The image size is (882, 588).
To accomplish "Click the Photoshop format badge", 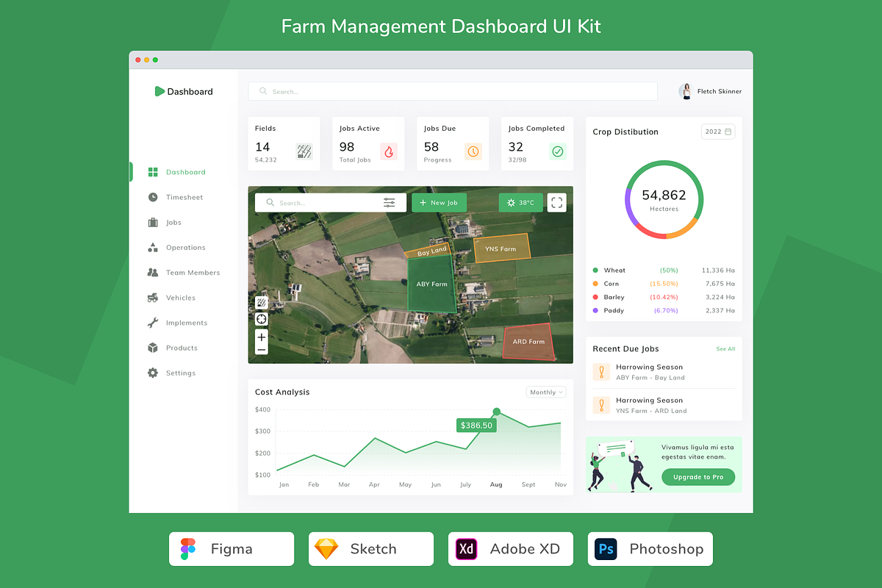I will pyautogui.click(x=650, y=549).
